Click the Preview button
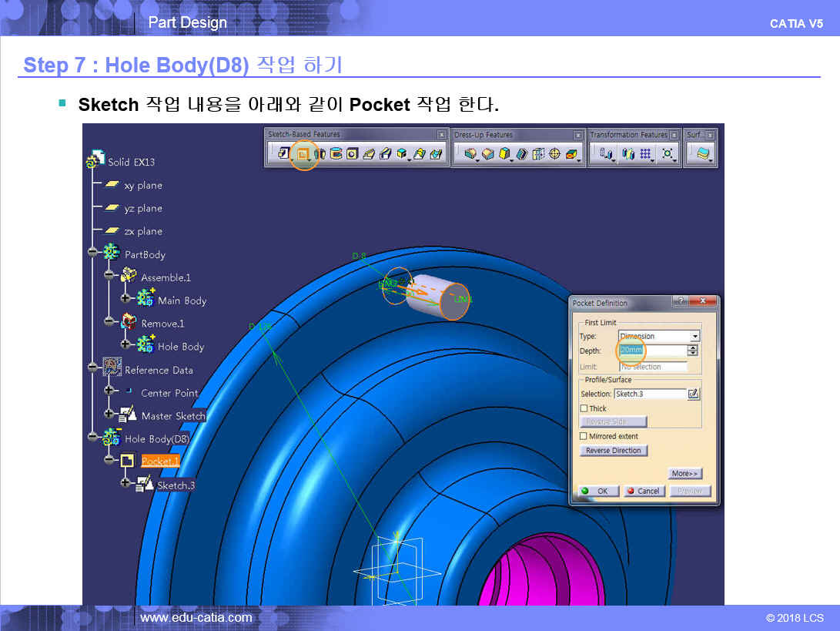 point(690,491)
